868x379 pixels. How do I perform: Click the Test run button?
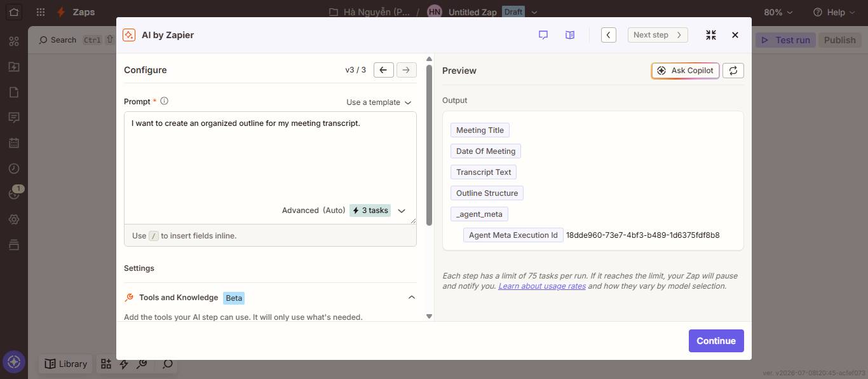tap(785, 39)
